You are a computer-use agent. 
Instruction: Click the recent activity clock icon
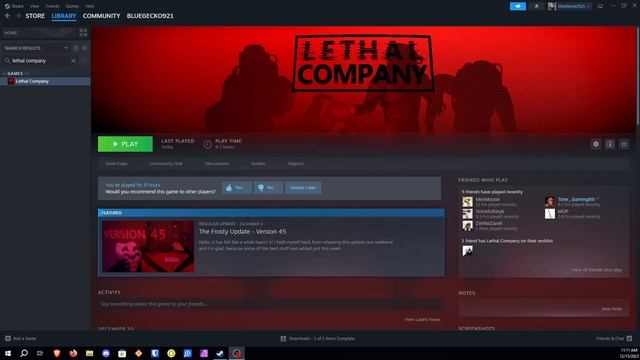pos(76,48)
